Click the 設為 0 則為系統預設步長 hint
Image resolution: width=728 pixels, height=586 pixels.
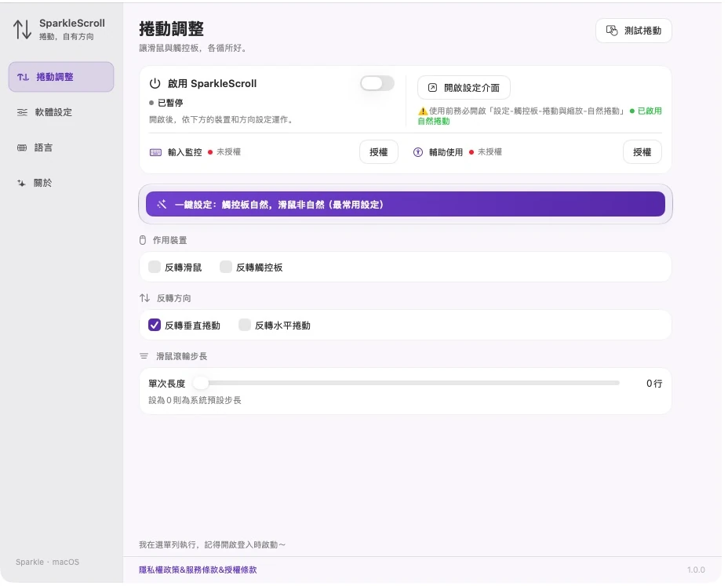tap(195, 400)
